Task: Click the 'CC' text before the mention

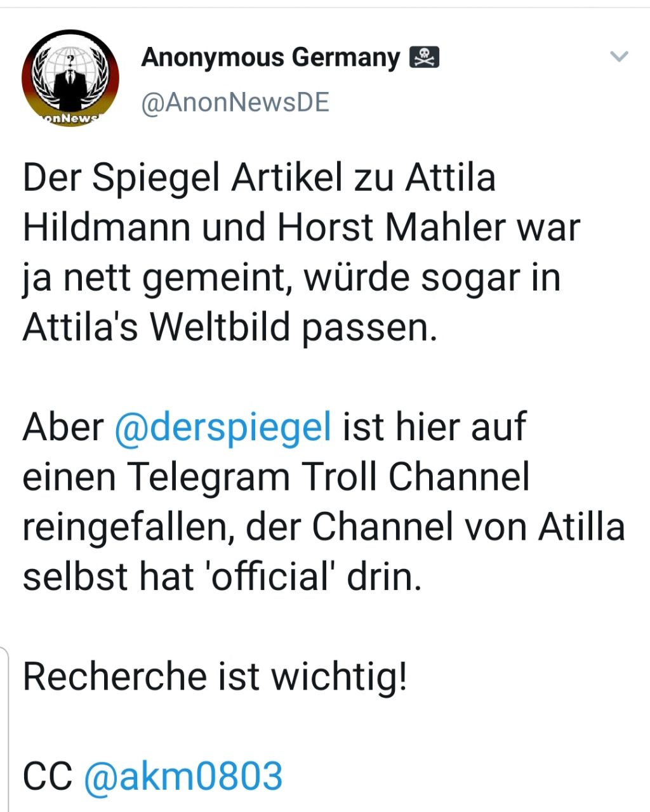Action: point(47,776)
